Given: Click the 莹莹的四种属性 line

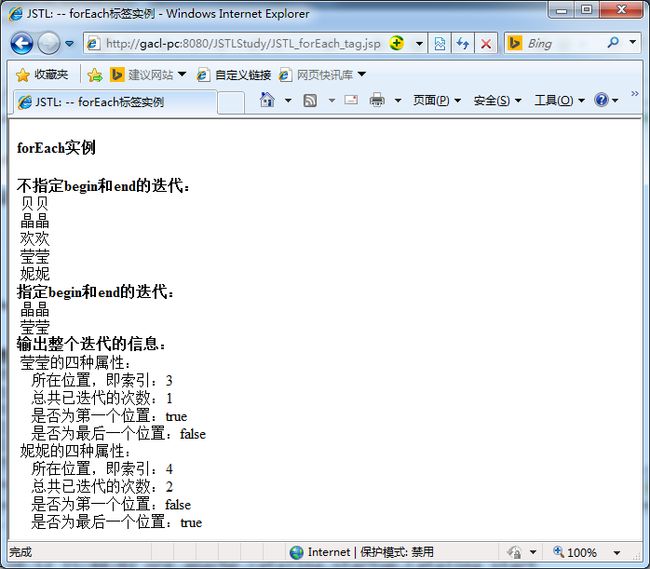Looking at the screenshot, I should tap(75, 363).
